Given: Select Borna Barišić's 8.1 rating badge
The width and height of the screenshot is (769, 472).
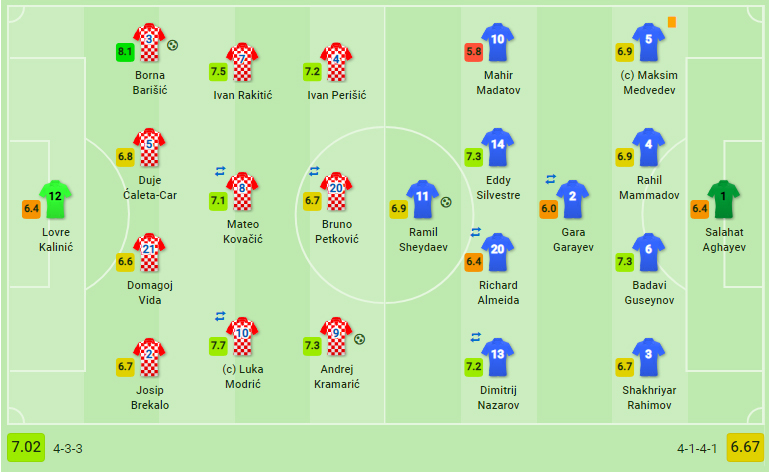Looking at the screenshot, I should coord(125,51).
